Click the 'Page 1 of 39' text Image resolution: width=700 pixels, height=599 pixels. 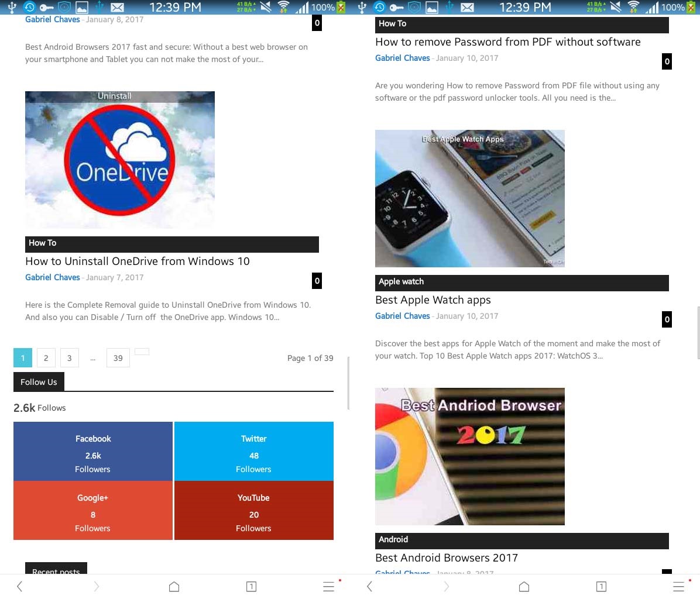[x=310, y=358]
